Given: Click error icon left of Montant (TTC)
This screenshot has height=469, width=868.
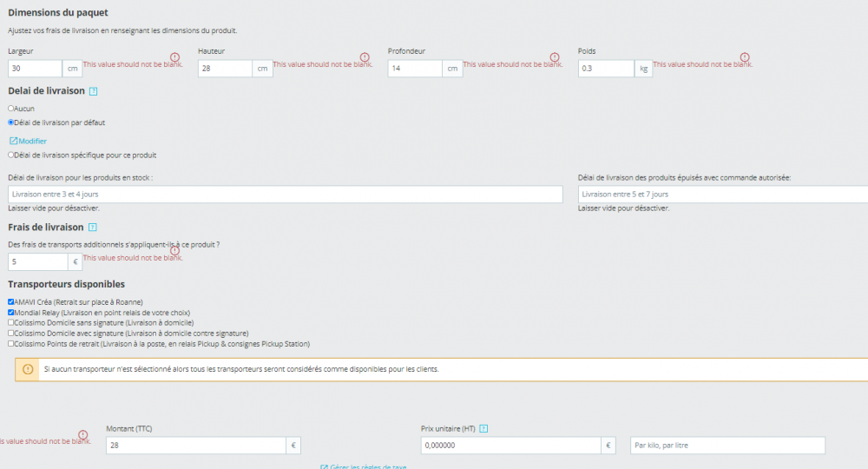Looking at the screenshot, I should 83,434.
